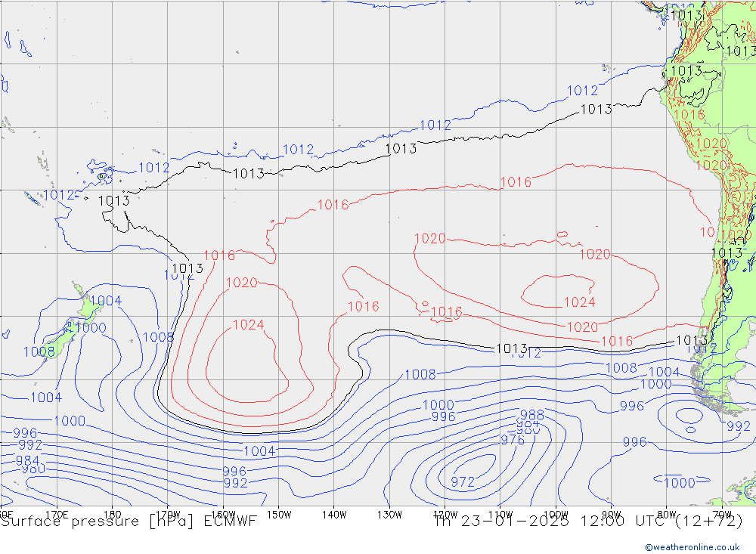
Task: Click the 988 isobar label
Action: 531,415
